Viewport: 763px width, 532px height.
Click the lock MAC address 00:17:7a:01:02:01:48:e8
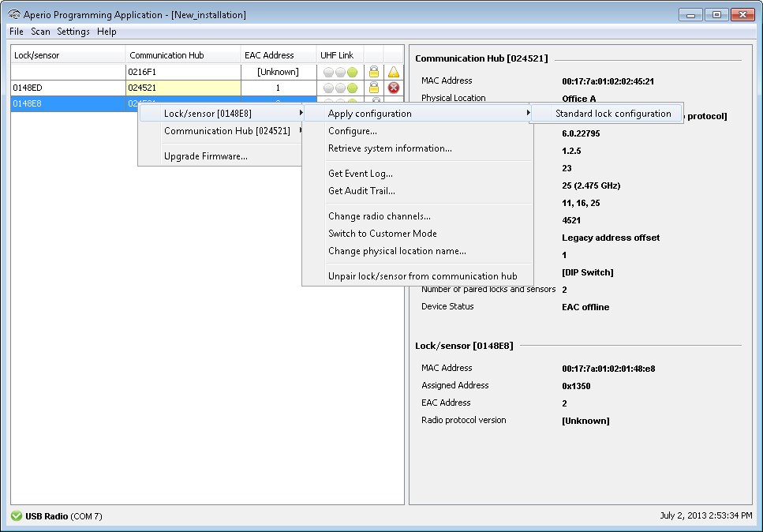pos(608,369)
